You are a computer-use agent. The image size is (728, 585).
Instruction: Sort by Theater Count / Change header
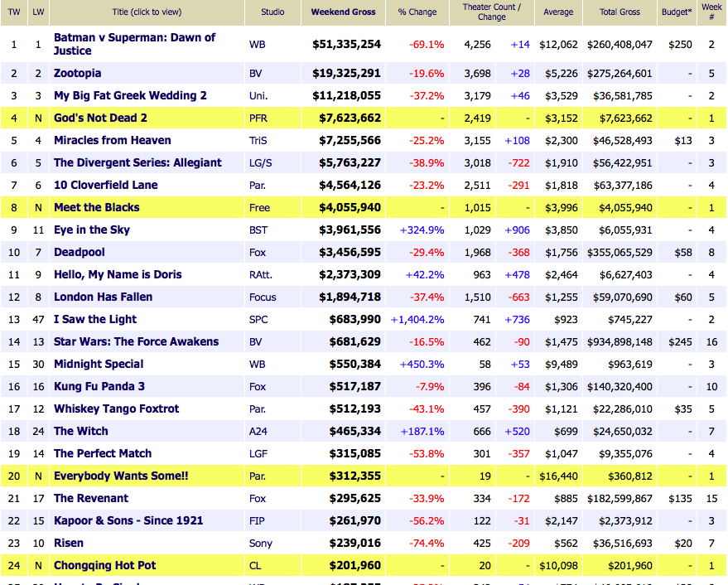coord(492,12)
